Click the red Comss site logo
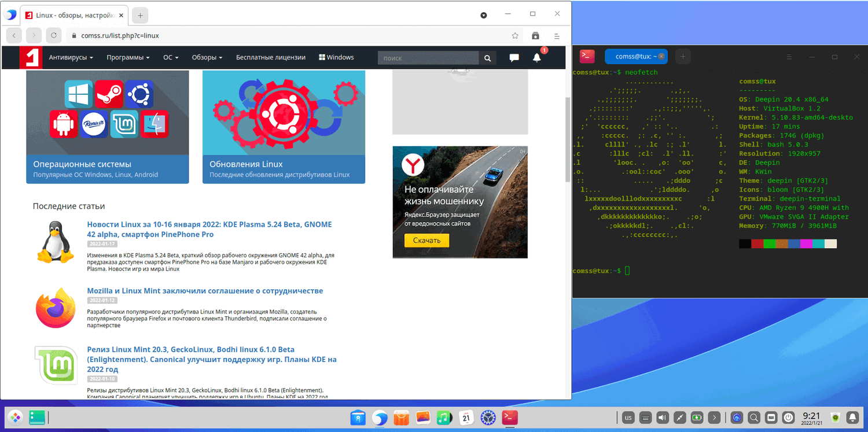 coord(31,58)
